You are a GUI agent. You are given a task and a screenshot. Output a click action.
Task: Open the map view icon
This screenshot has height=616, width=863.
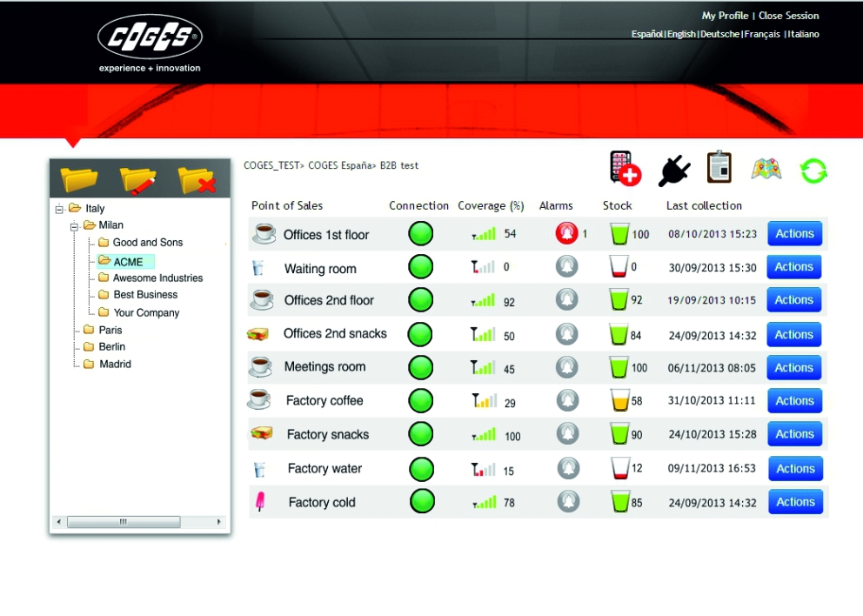[766, 170]
